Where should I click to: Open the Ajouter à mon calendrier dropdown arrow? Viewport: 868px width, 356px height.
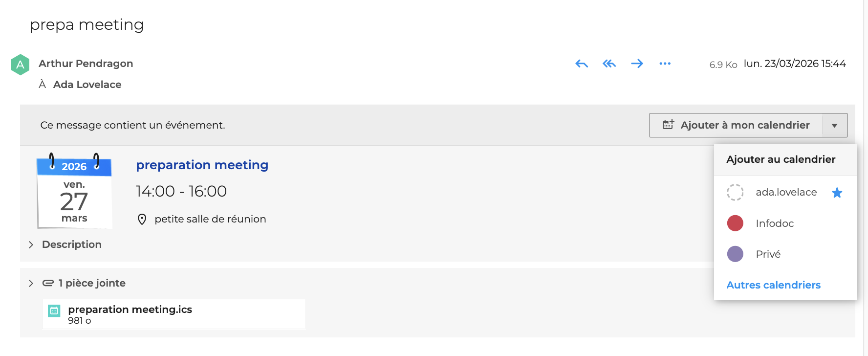834,126
